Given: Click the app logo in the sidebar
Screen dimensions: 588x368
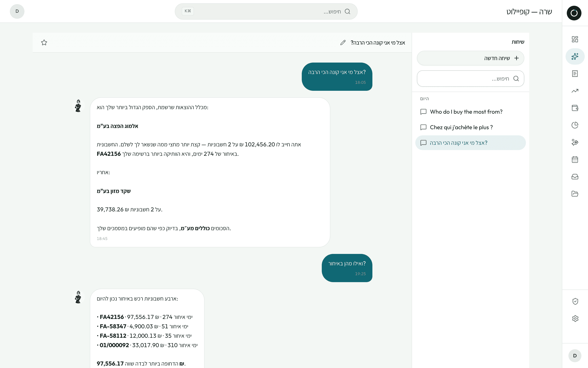Looking at the screenshot, I should pyautogui.click(x=574, y=13).
